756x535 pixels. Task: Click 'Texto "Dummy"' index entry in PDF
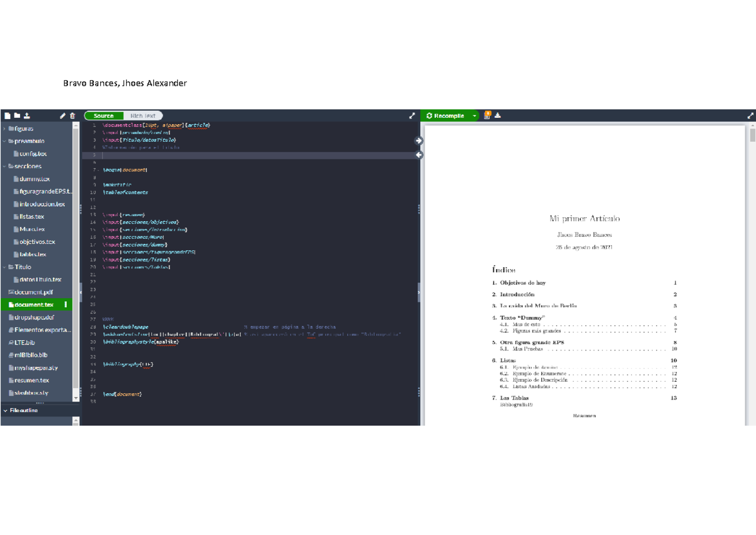tap(522, 317)
